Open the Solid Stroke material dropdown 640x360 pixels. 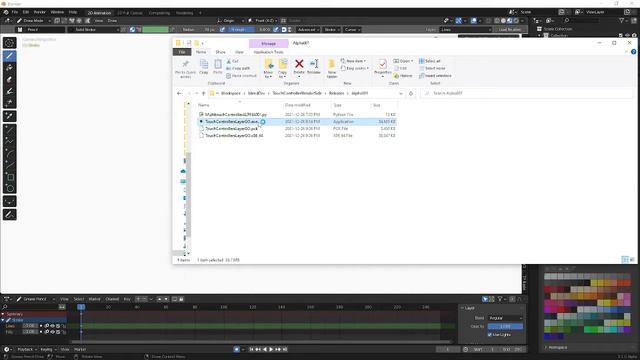click(x=94, y=29)
